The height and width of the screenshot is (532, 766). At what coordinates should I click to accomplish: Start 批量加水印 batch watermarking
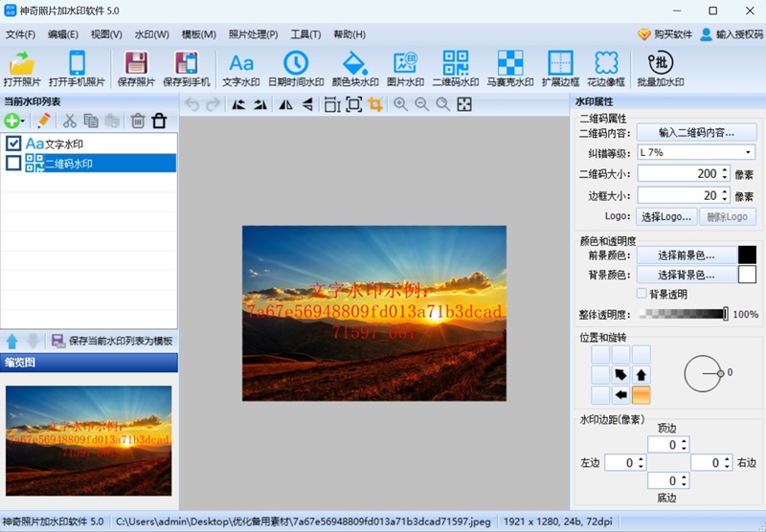point(661,69)
